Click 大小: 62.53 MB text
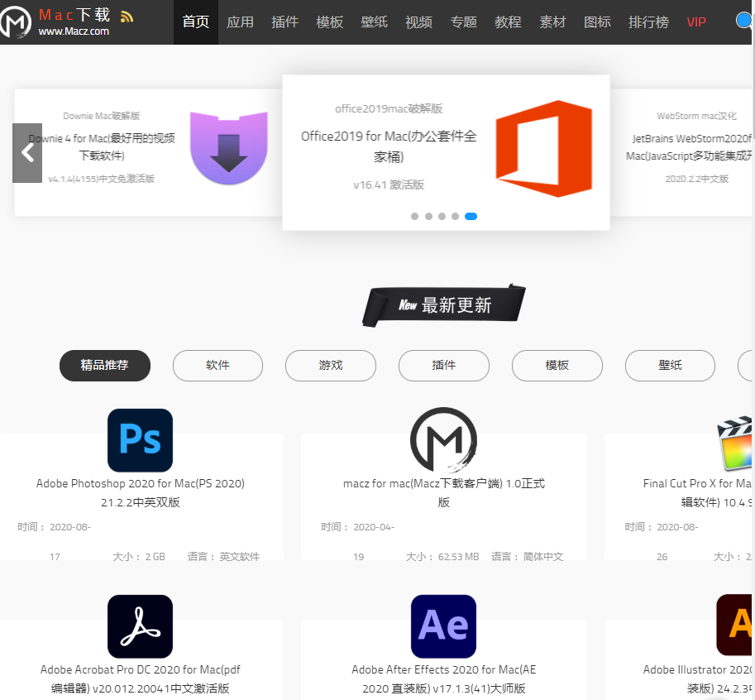755x700 pixels. tap(442, 556)
